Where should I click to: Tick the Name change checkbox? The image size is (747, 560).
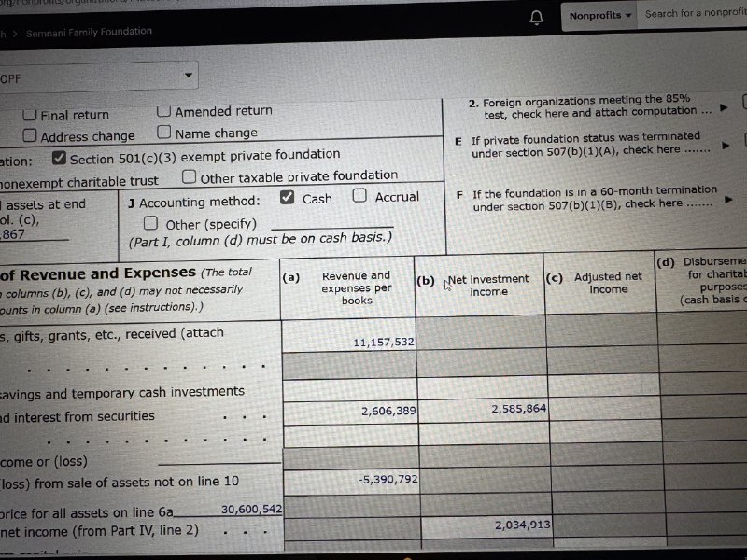164,132
